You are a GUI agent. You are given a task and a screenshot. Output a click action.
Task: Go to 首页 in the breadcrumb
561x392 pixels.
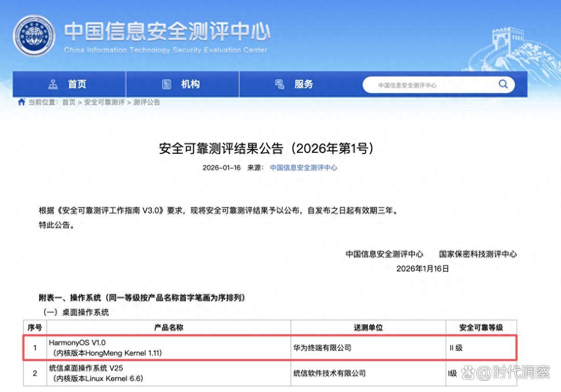coord(69,102)
